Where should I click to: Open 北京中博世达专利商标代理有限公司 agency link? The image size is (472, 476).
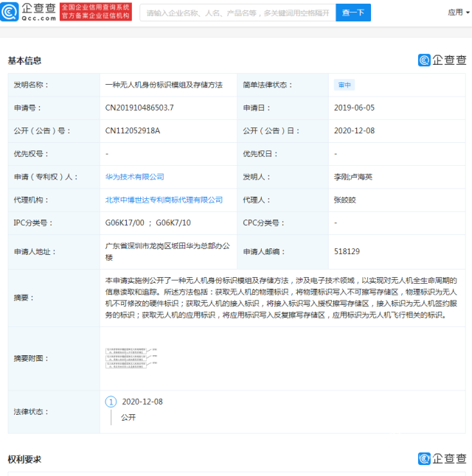tap(164, 200)
